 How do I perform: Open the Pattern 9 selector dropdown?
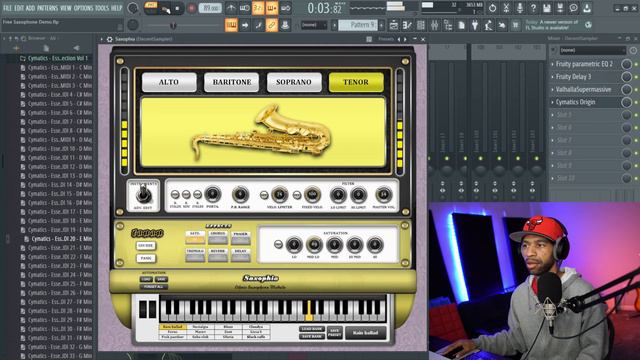pos(357,25)
